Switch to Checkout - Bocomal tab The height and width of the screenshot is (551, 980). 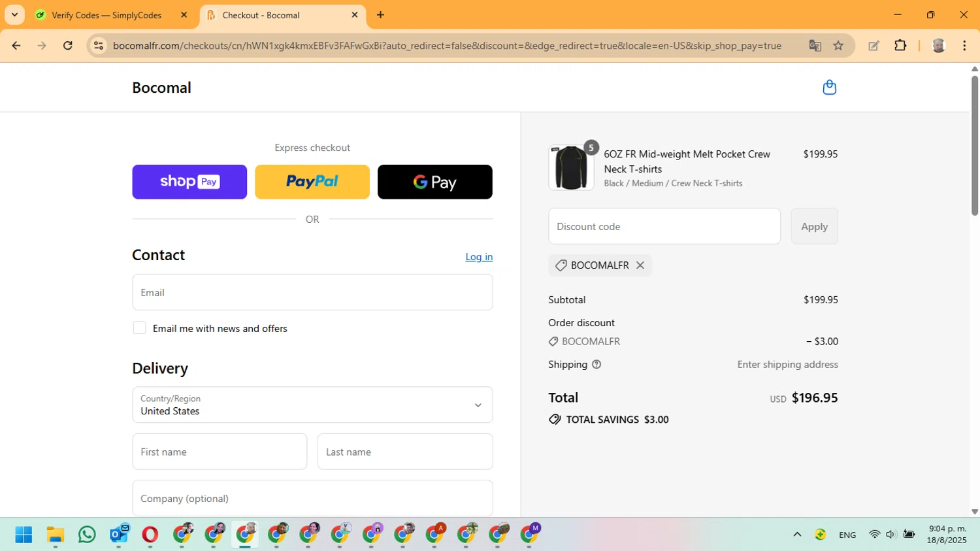[x=261, y=15]
